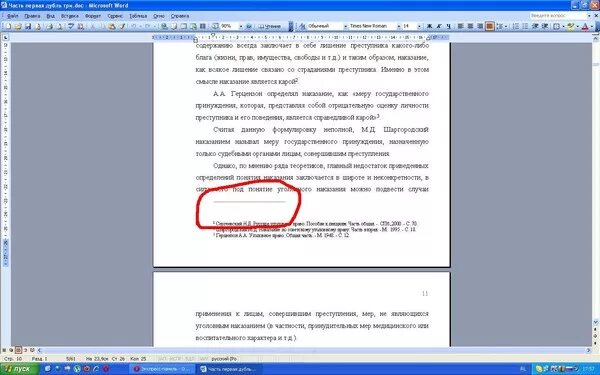Apply the text highlight color
Viewport: 600px width, 375px height.
571,26
